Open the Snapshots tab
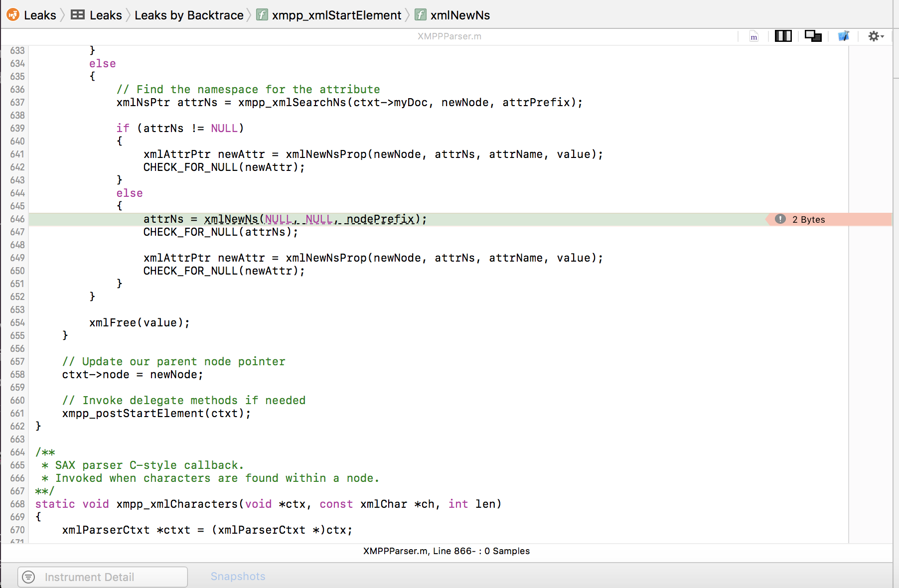 238,577
